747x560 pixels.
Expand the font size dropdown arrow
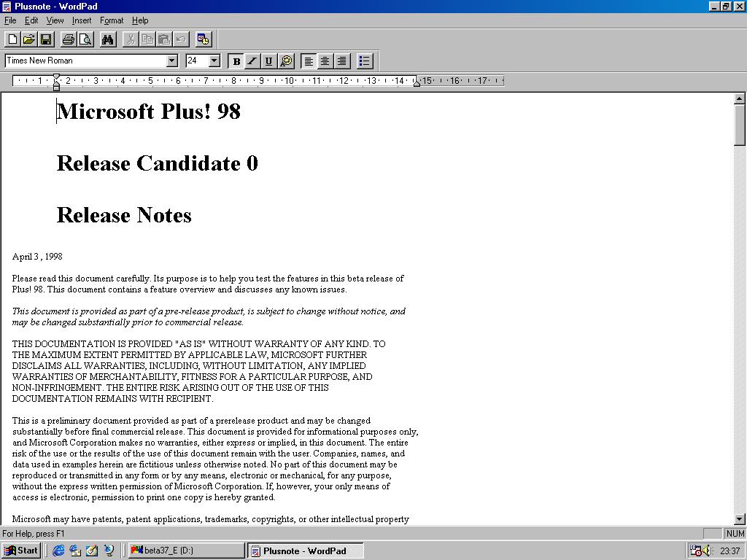coord(214,61)
